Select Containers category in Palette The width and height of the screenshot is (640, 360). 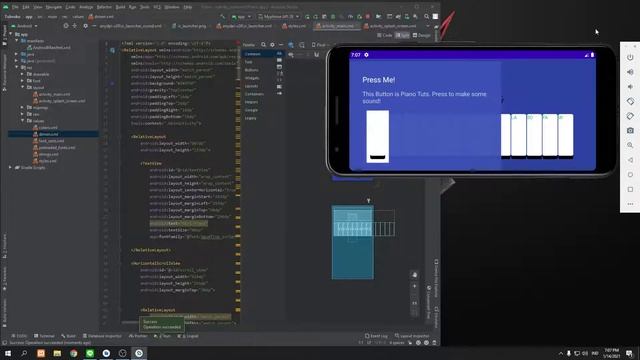pos(254,94)
